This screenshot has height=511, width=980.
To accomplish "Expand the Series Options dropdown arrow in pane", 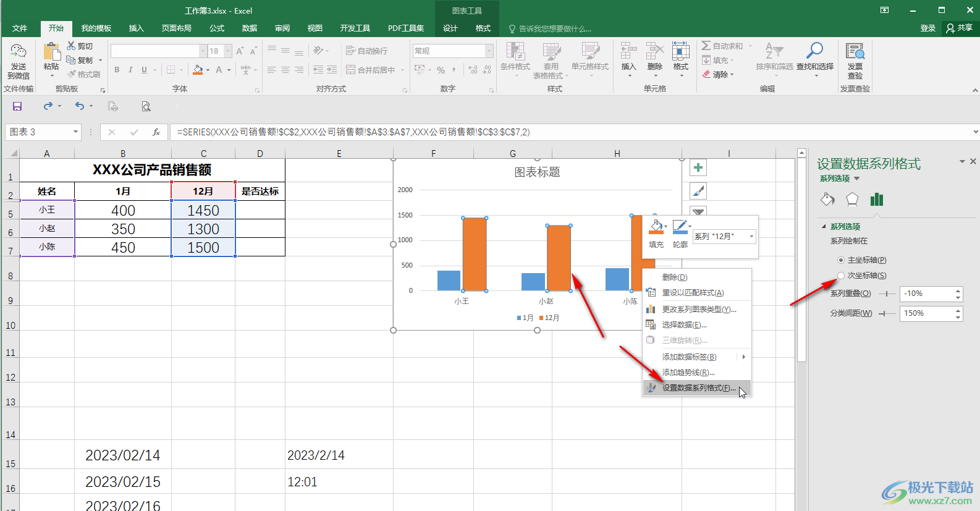I will point(857,179).
